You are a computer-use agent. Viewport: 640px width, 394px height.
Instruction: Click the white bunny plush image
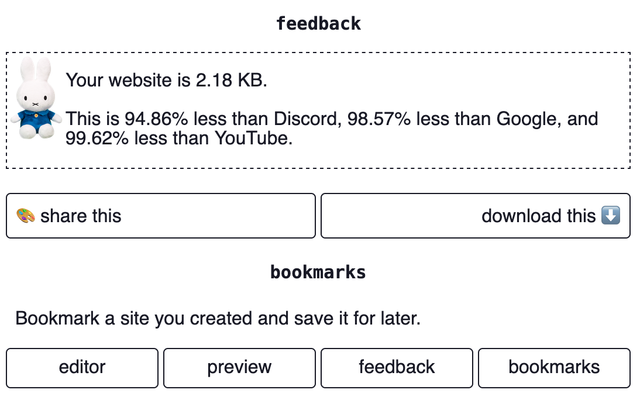tap(36, 98)
